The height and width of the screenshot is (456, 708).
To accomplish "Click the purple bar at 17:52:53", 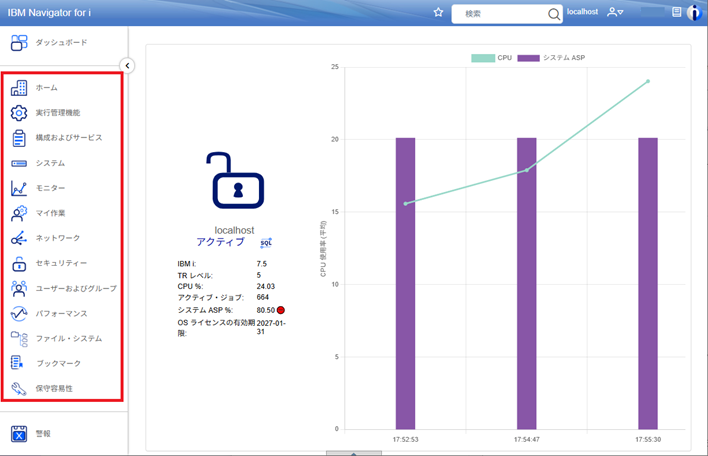I will tap(405, 284).
